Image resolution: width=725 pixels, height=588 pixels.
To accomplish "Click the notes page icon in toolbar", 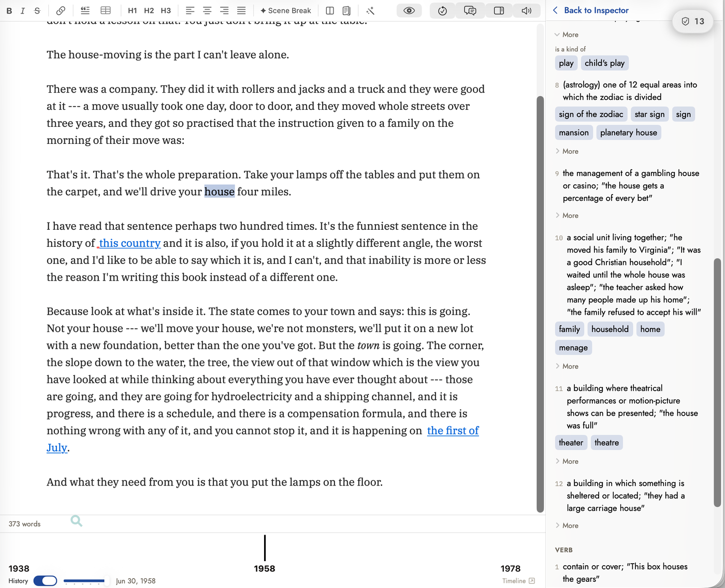I will pos(346,10).
